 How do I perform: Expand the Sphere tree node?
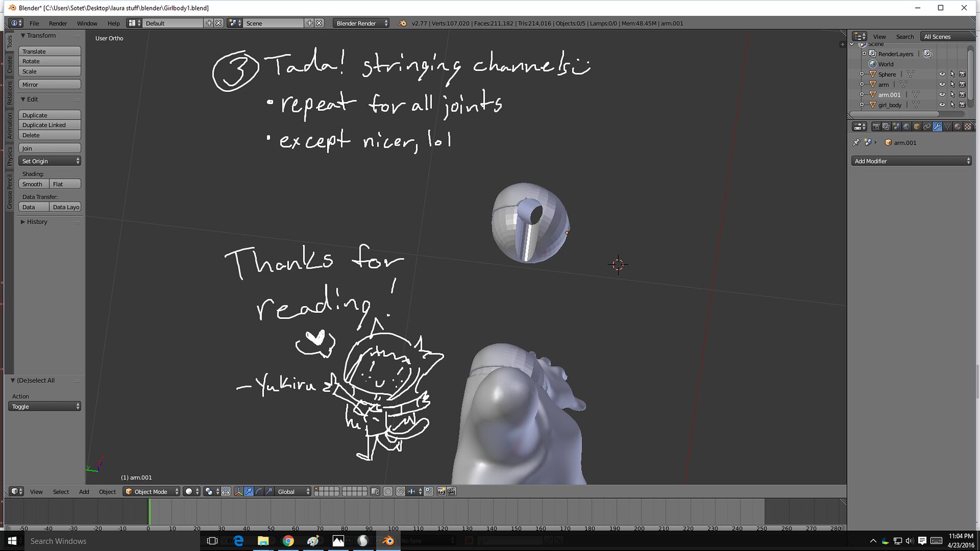click(862, 74)
